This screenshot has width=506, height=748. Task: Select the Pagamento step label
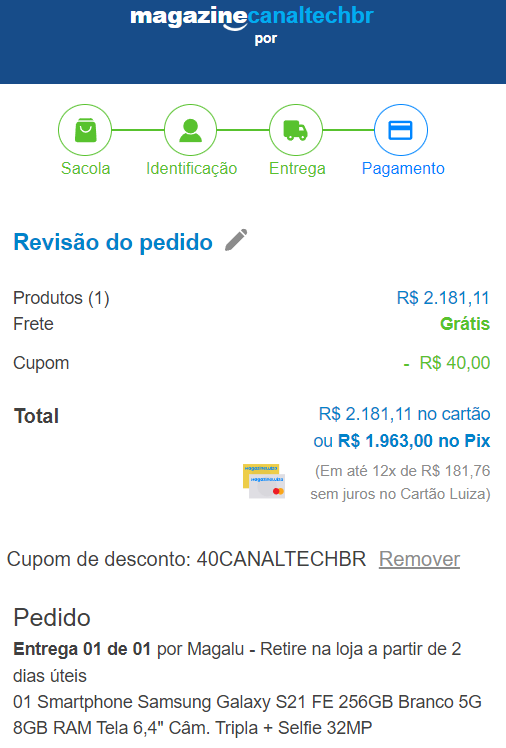tap(403, 168)
